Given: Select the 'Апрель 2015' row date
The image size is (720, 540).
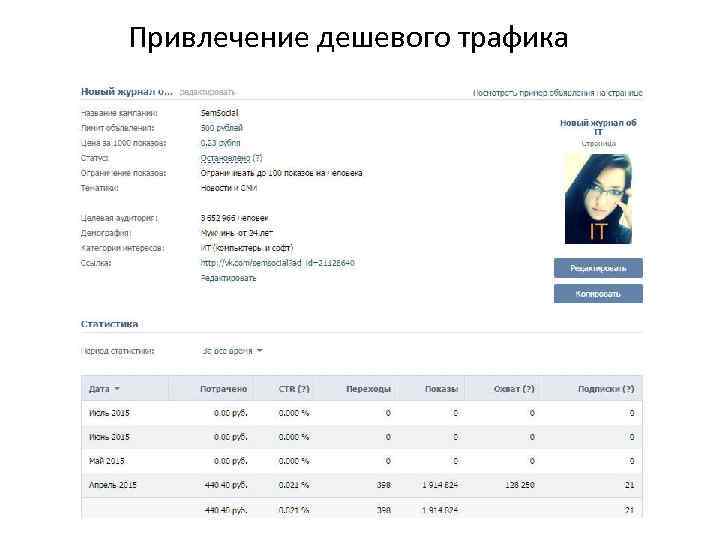Looking at the screenshot, I should tap(112, 485).
